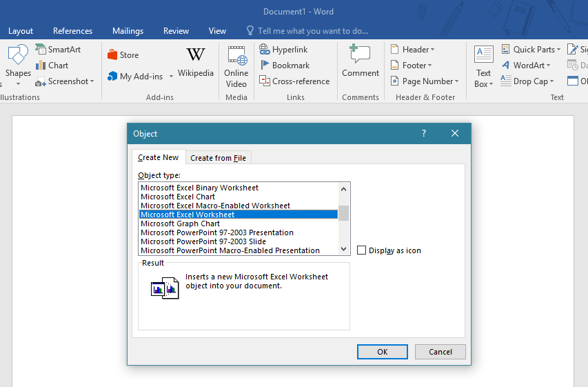Screen dimensions: 588x387
Task: Open My Add-ins
Action: pos(135,76)
